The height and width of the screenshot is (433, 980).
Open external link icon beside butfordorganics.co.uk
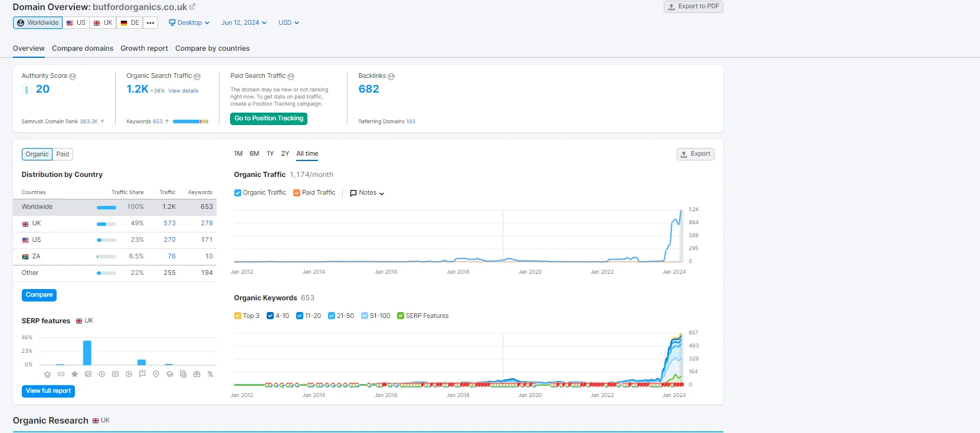[192, 6]
